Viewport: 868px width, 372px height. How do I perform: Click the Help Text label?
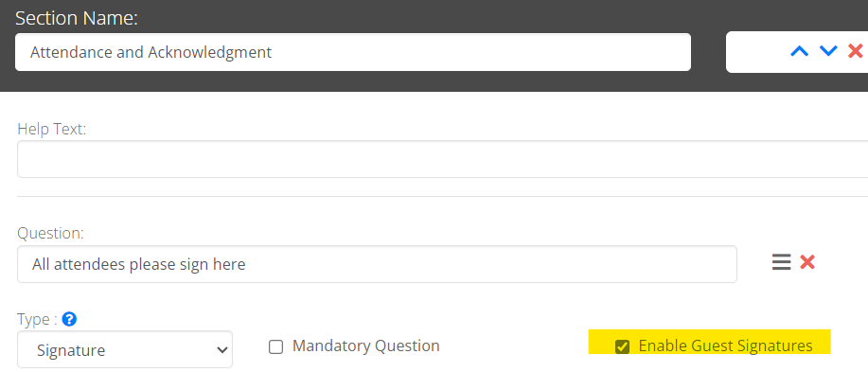(x=52, y=129)
